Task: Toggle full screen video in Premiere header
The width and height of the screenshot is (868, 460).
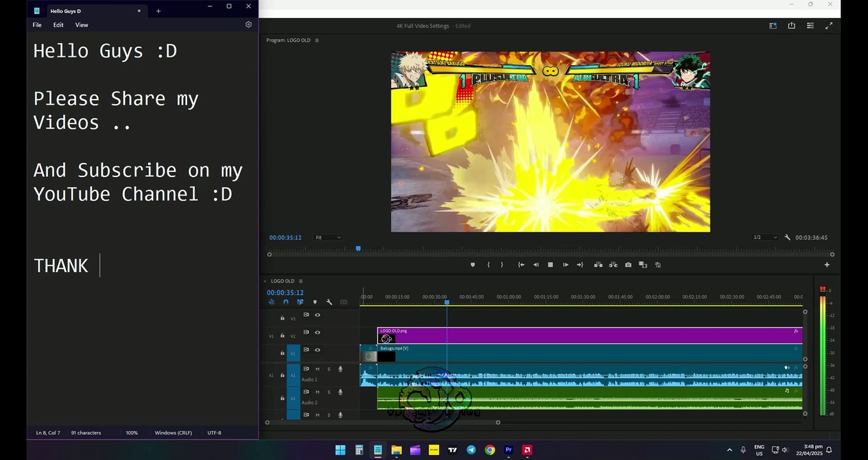Action: coord(829,26)
